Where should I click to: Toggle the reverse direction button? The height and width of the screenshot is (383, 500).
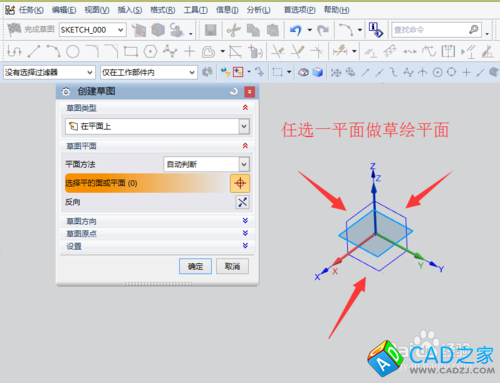[x=242, y=202]
